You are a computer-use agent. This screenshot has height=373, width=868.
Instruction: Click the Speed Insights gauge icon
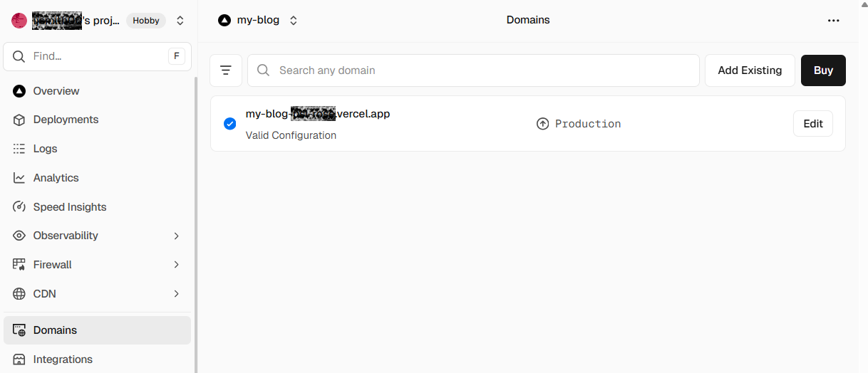point(19,207)
